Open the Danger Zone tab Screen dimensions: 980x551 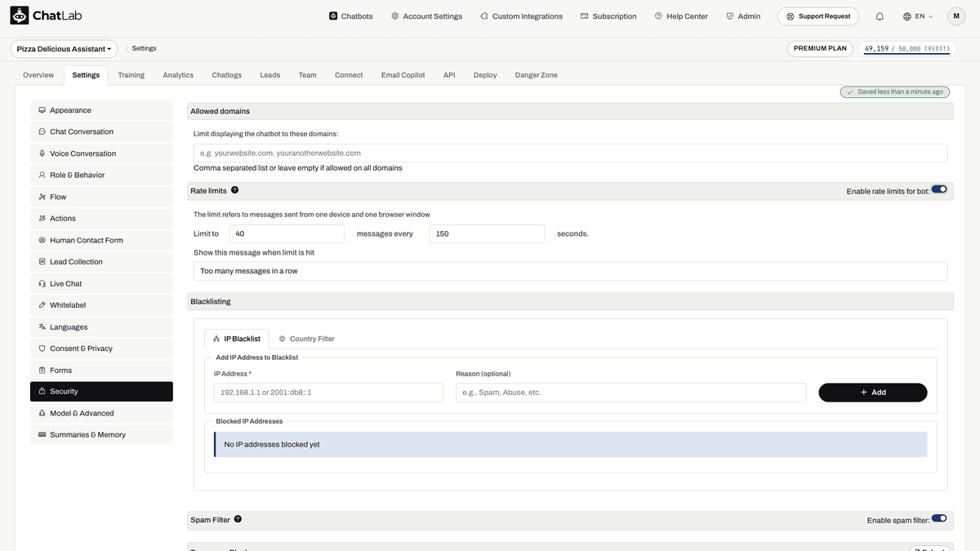tap(537, 75)
